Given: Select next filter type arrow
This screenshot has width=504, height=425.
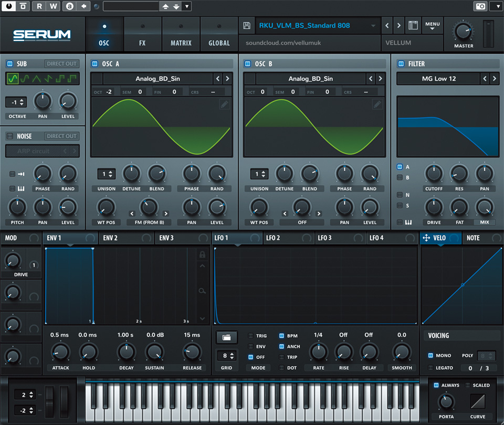Looking at the screenshot, I should point(495,78).
